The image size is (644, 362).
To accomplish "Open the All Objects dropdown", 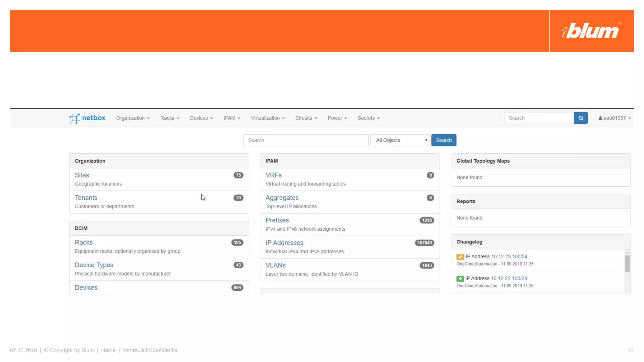I will [400, 140].
